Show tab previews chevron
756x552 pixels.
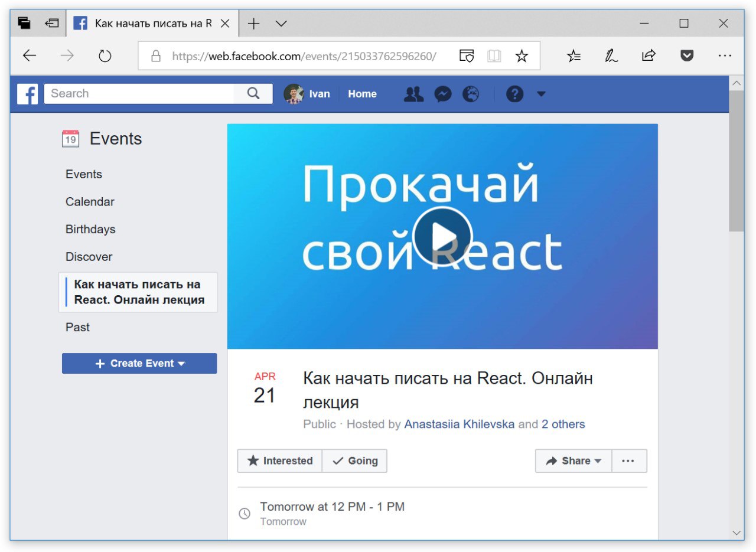tap(281, 24)
